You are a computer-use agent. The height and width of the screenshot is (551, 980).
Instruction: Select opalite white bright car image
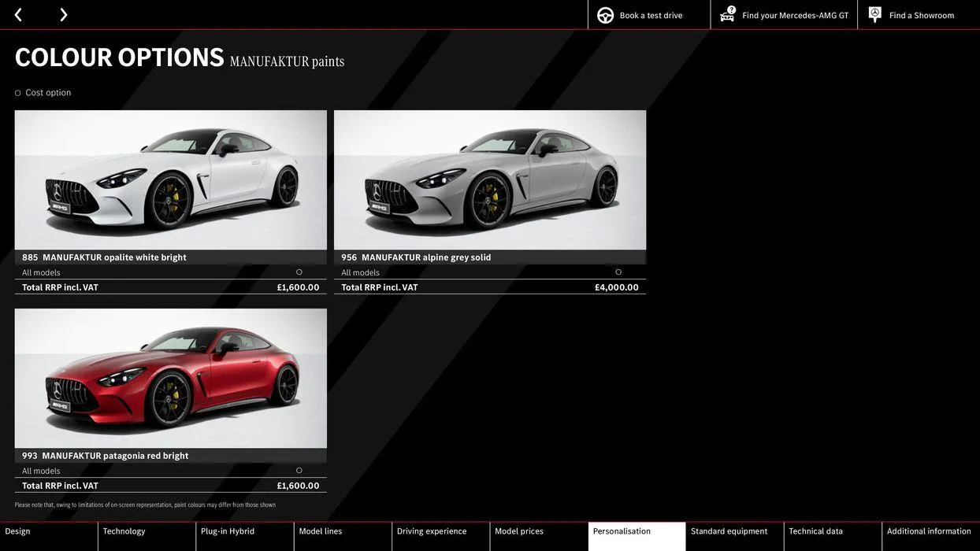point(171,180)
